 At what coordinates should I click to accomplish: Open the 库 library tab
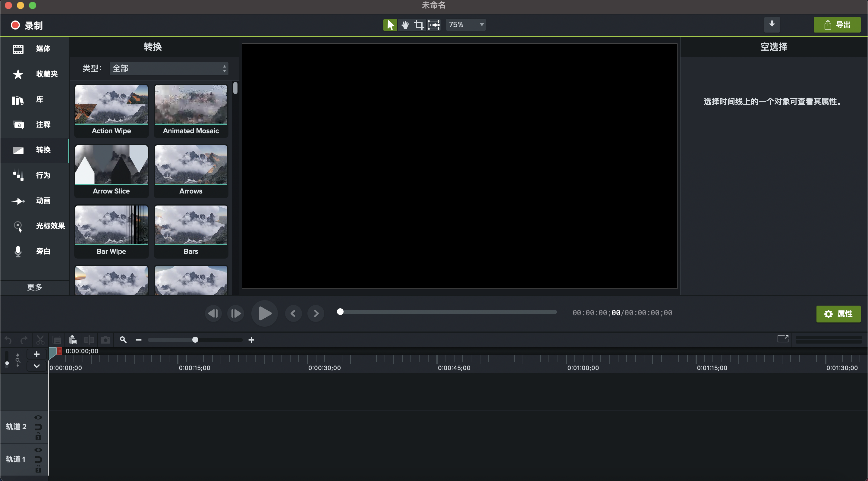[x=35, y=99]
